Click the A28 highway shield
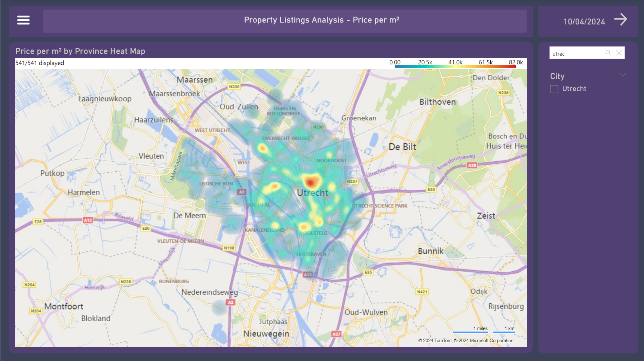644x361 pixels. (472, 165)
